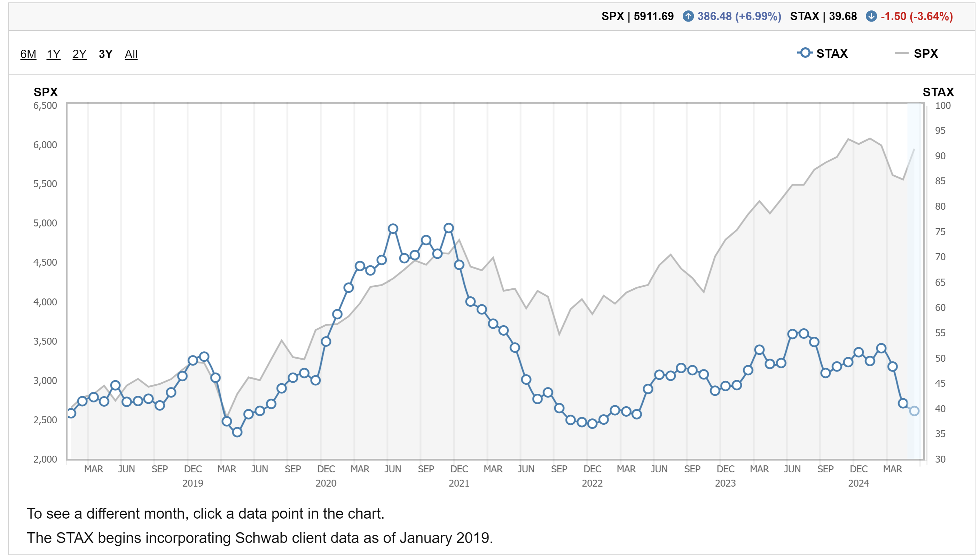Screen dimensions: 980x560
Task: Toggle the SPX series via its legend label
Action: [x=925, y=54]
